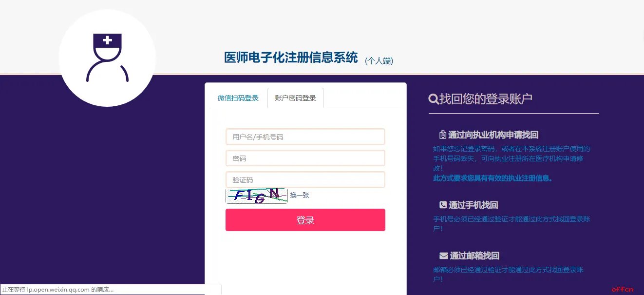Click the 验证码 input box
This screenshot has width=644, height=295.
pos(305,179)
